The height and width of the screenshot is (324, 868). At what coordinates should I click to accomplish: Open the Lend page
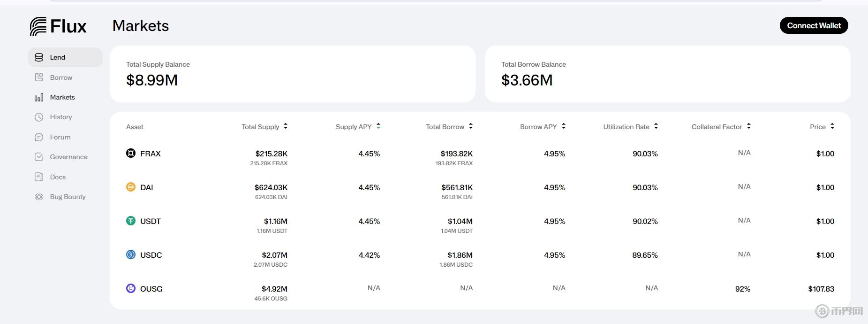coord(65,57)
